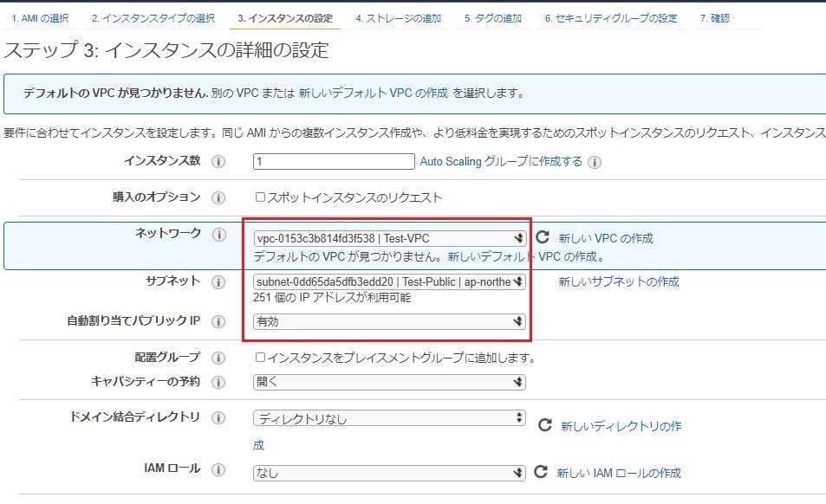Click info icon beside サブネット
Image resolution: width=826 pixels, height=504 pixels.
[218, 282]
